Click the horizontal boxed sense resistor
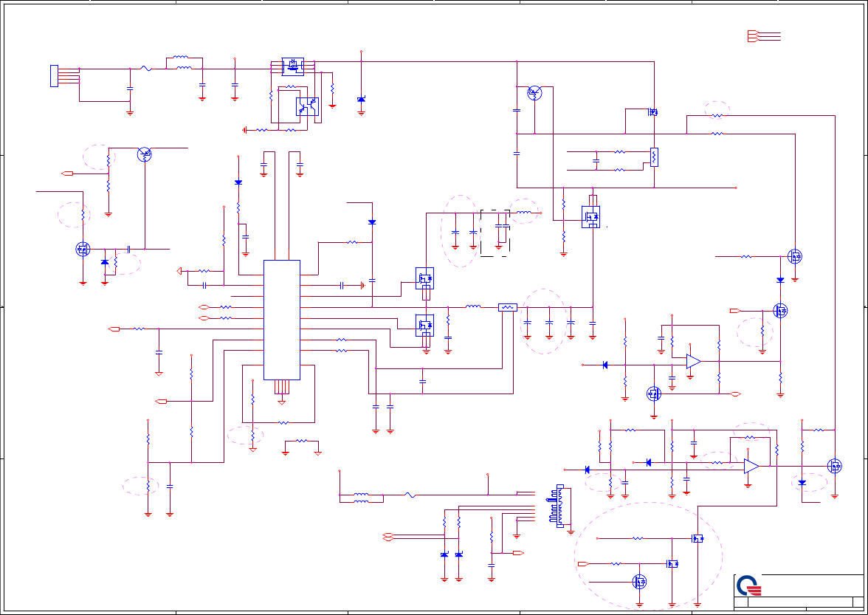The image size is (868, 615). (x=508, y=307)
